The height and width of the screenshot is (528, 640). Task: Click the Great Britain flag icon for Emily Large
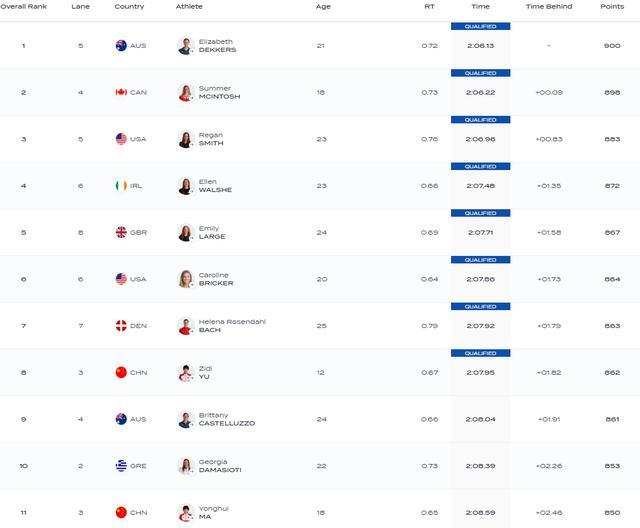[121, 232]
